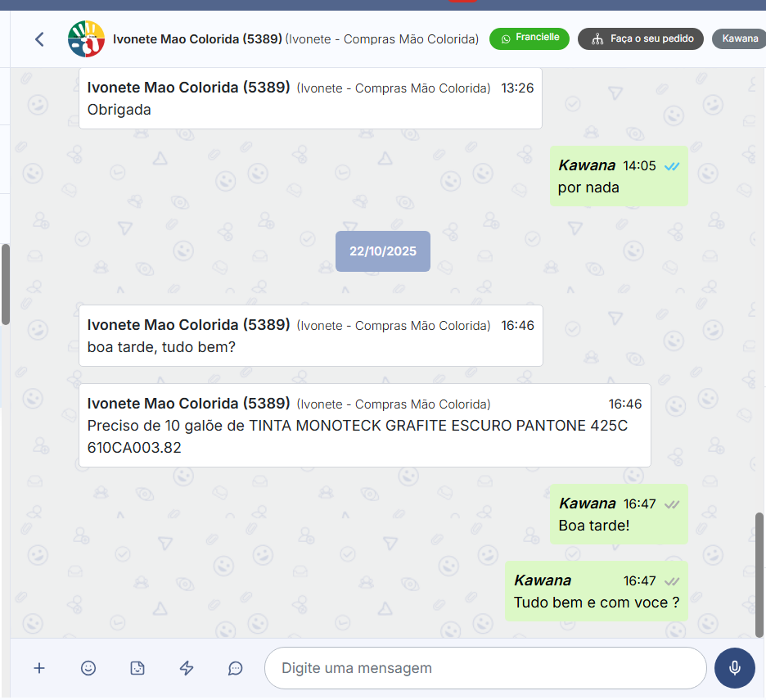
Task: Click the green Francielle WhatsApp tag
Action: 529,38
